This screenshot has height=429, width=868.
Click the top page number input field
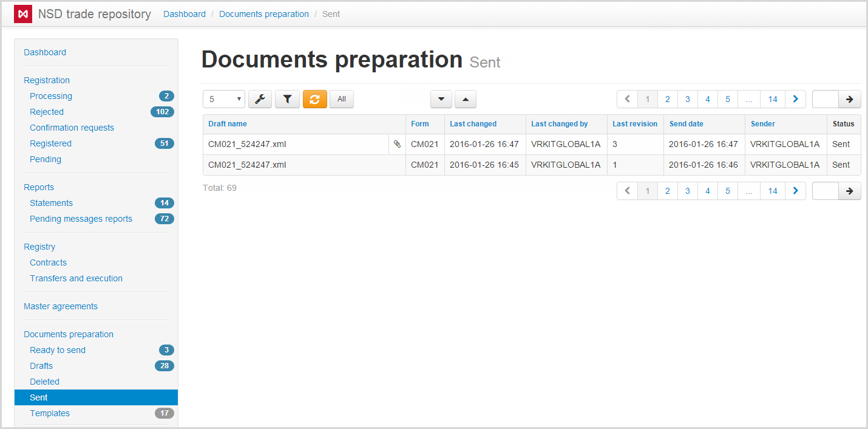(825, 99)
